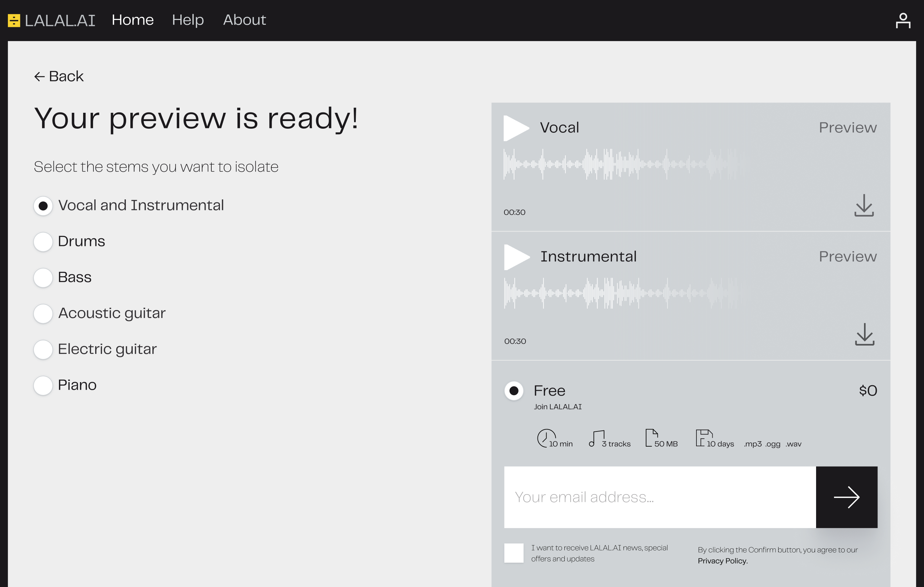The image size is (924, 587).
Task: Click the .ogg format label
Action: tap(772, 444)
